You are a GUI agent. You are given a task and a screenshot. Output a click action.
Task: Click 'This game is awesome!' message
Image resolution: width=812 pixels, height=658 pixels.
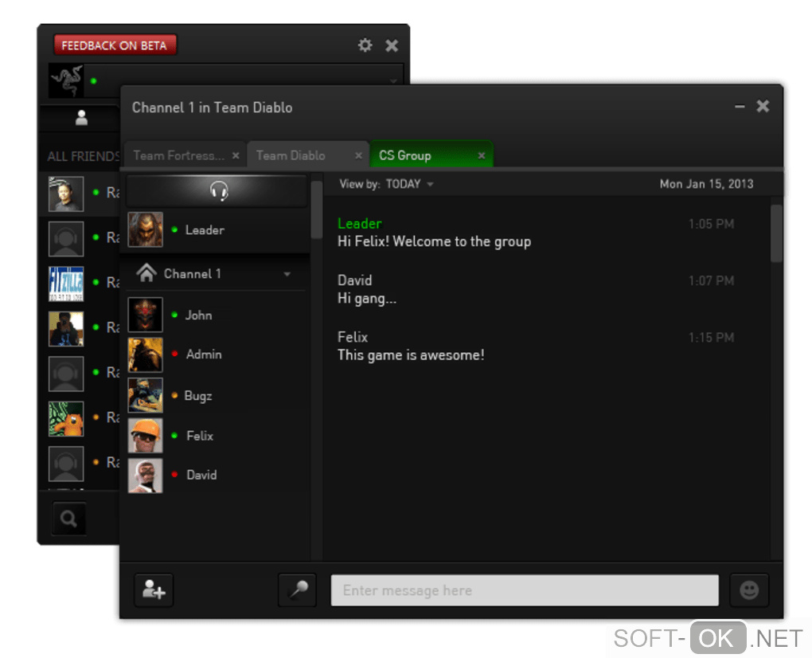411,355
